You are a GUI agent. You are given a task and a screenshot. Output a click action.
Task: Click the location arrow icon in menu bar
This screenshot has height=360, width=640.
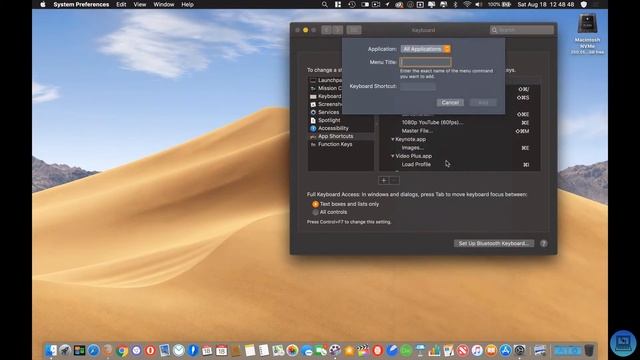(x=387, y=4)
